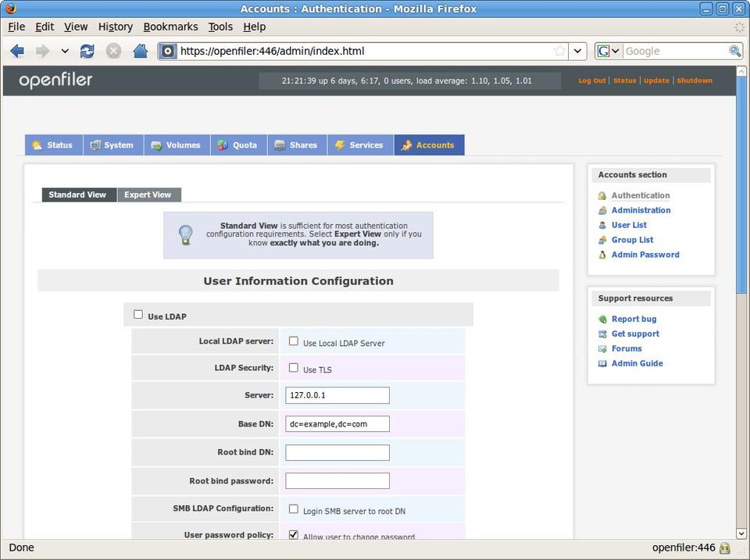This screenshot has width=750, height=560.
Task: Click the Root bind DN input field
Action: pyautogui.click(x=337, y=453)
